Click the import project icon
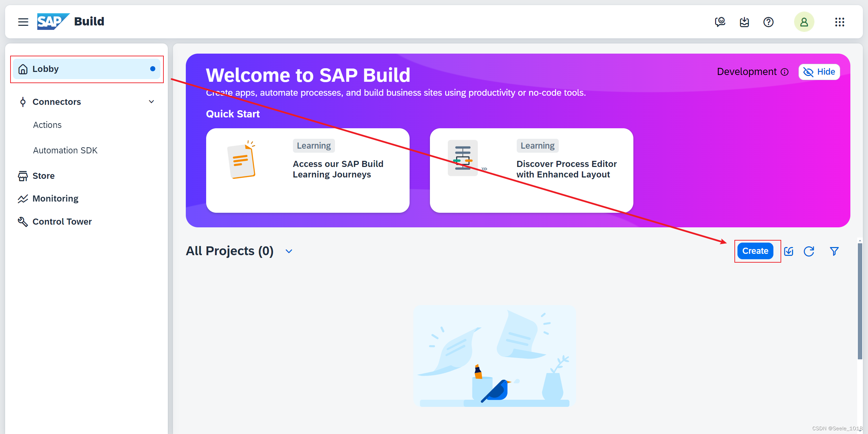This screenshot has width=868, height=434. 789,251
